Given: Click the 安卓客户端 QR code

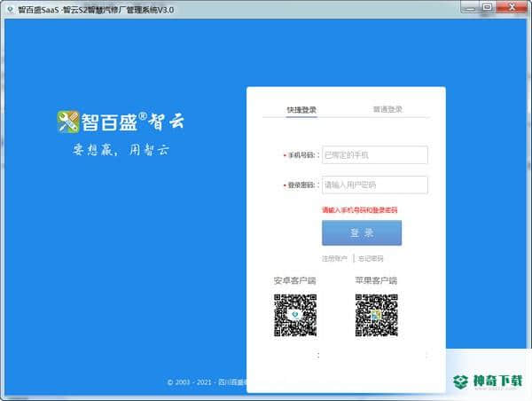Looking at the screenshot, I should pos(295,316).
